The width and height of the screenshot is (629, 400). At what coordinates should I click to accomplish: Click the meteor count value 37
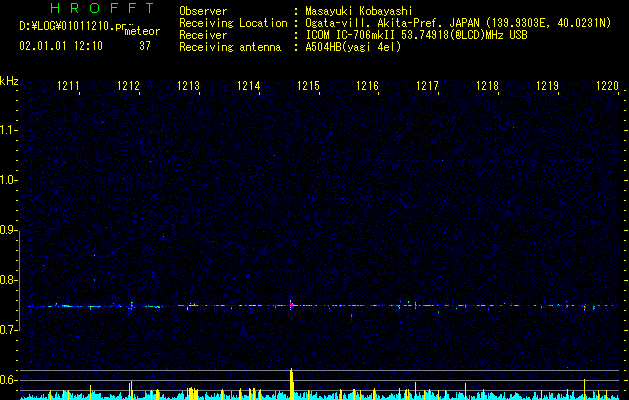point(145,46)
